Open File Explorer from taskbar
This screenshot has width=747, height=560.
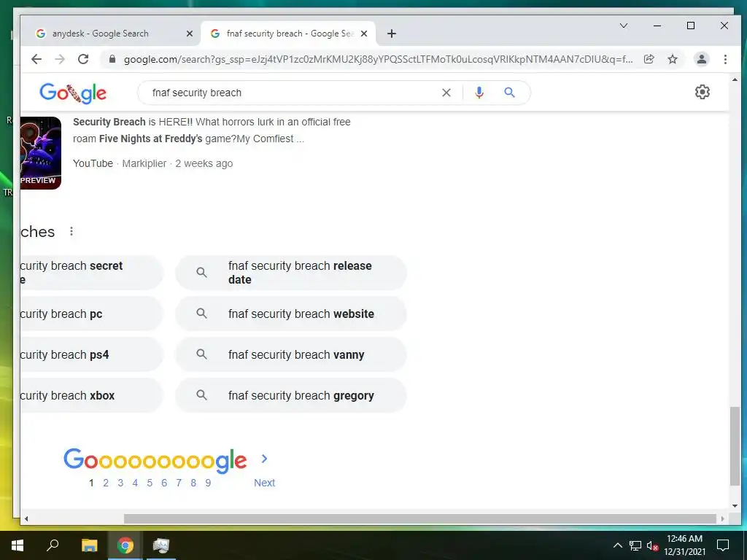point(89,545)
